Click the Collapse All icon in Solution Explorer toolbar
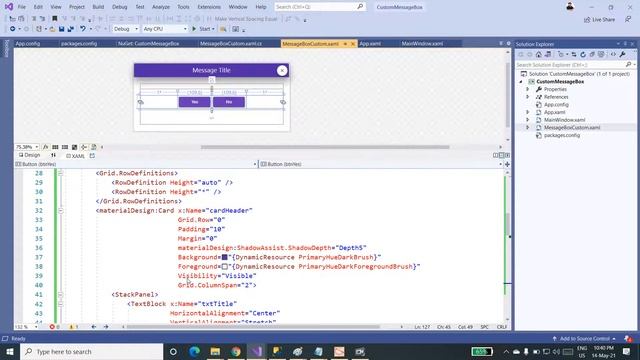Image resolution: width=640 pixels, height=360 pixels. (592, 54)
